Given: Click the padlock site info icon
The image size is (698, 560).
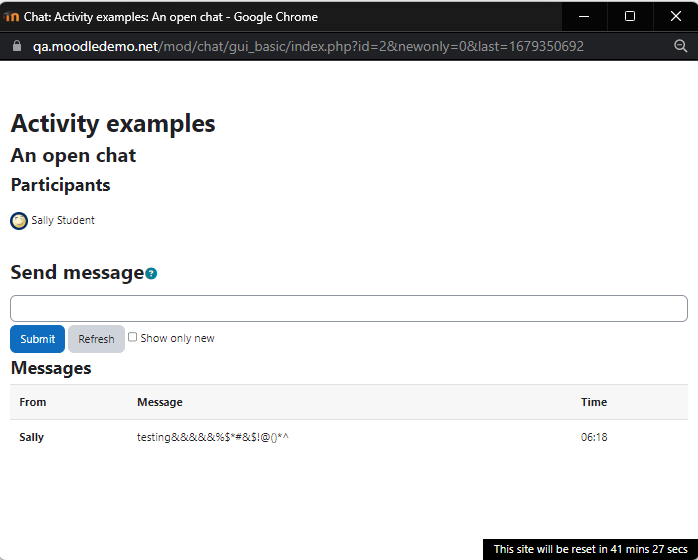Looking at the screenshot, I should pos(17,46).
